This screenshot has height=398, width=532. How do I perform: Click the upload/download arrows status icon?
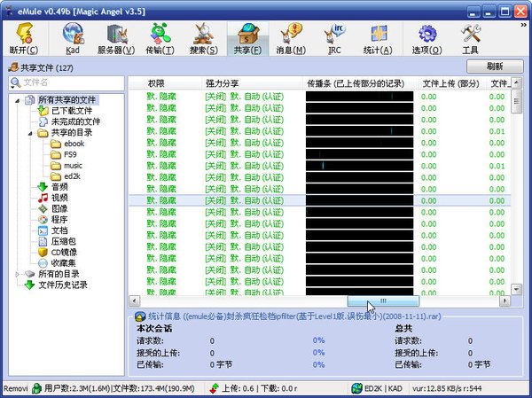[x=214, y=388]
